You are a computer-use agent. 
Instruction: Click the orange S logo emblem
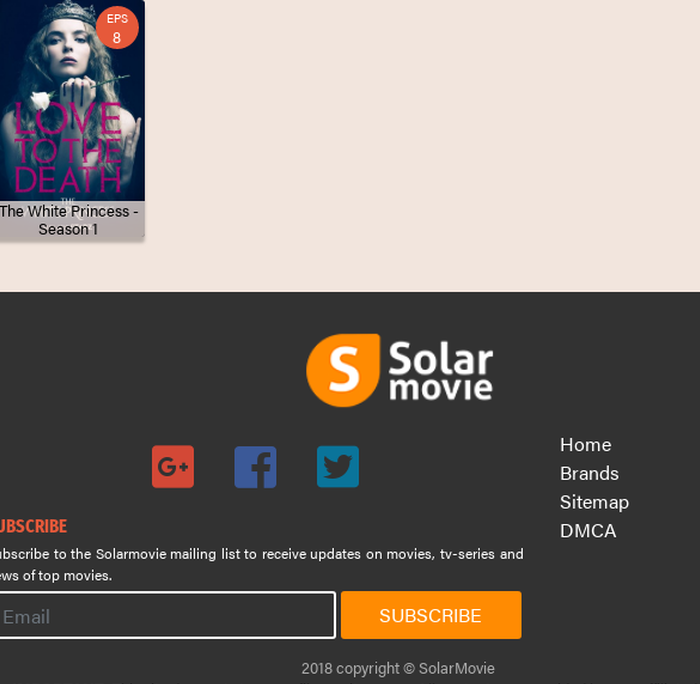point(343,370)
